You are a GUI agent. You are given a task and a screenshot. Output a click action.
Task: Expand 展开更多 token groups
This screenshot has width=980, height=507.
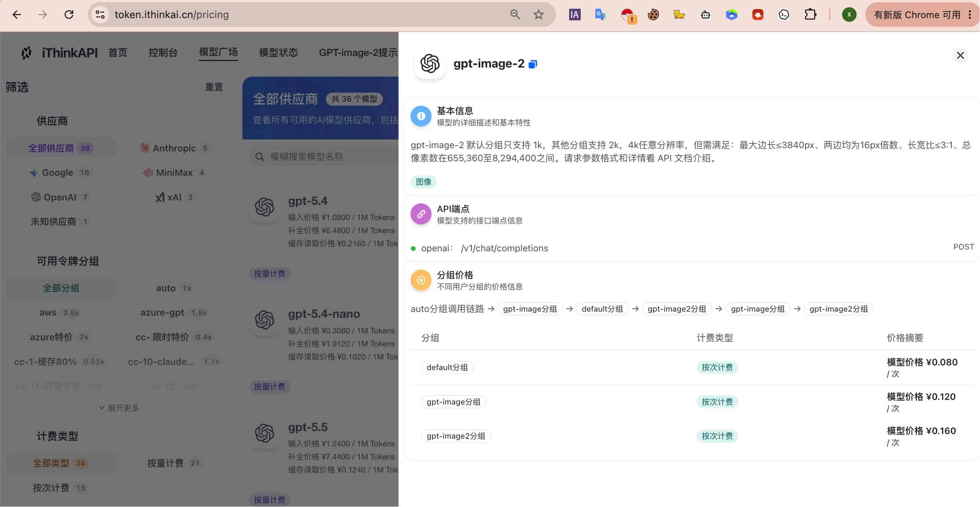pos(119,407)
